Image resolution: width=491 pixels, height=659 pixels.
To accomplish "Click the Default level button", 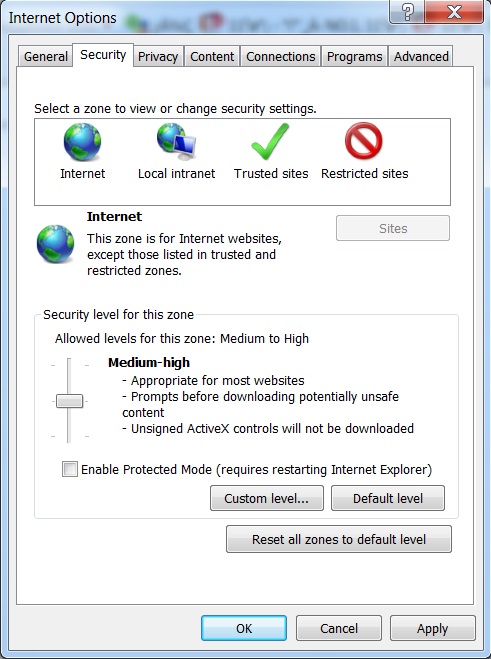I will 388,498.
